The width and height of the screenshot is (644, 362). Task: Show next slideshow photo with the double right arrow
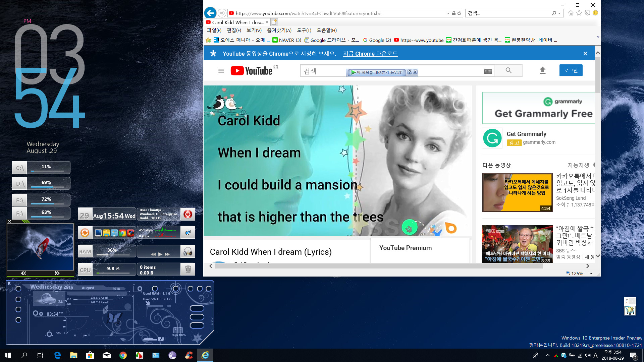point(57,273)
